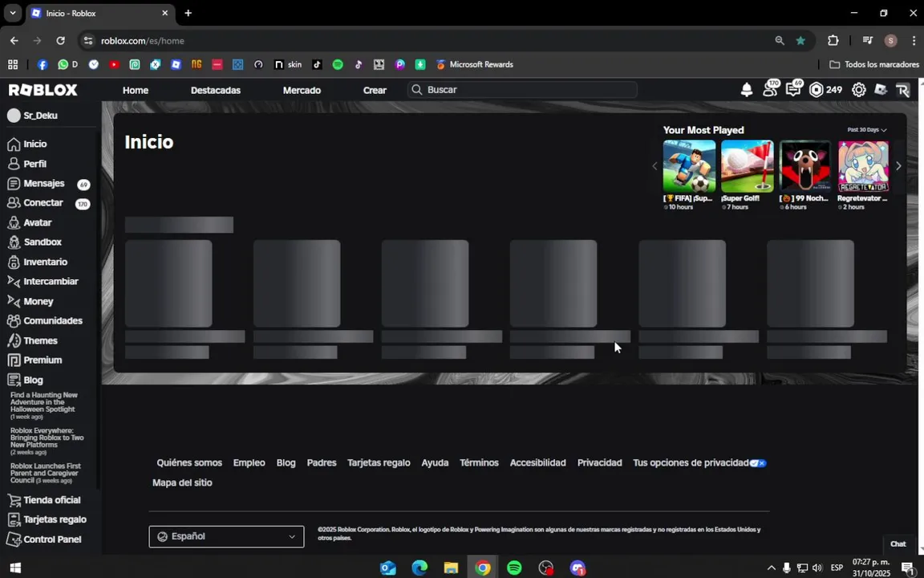Viewport: 924px width, 578px height.
Task: Open Quiénes somos footer link
Action: [189, 463]
